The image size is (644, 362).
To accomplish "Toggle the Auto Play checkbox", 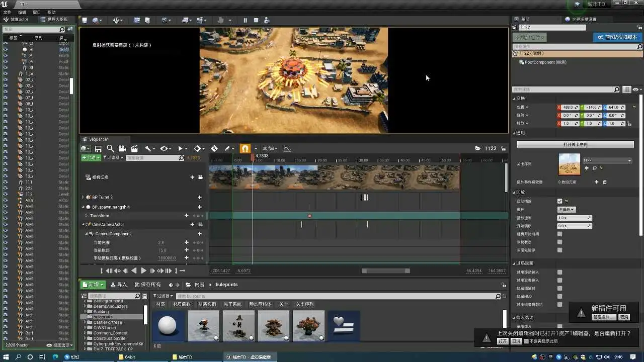I will click(x=559, y=201).
